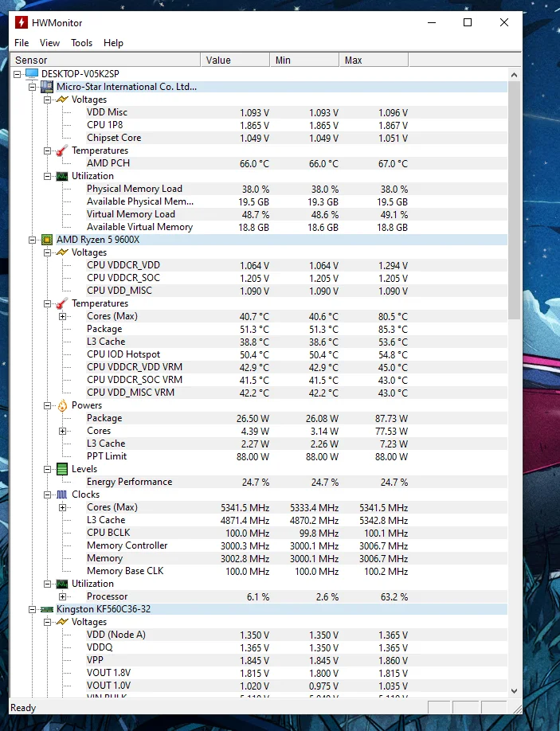
Task: Click the Clocks waveform icon
Action: (62, 494)
